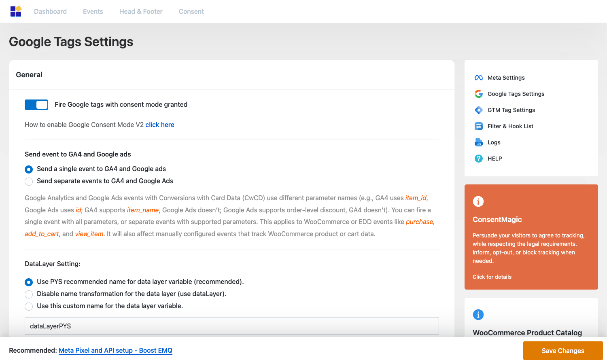Viewport: 607px width, 364px height.
Task: Open Filter & Hook List icon
Action: (x=479, y=126)
